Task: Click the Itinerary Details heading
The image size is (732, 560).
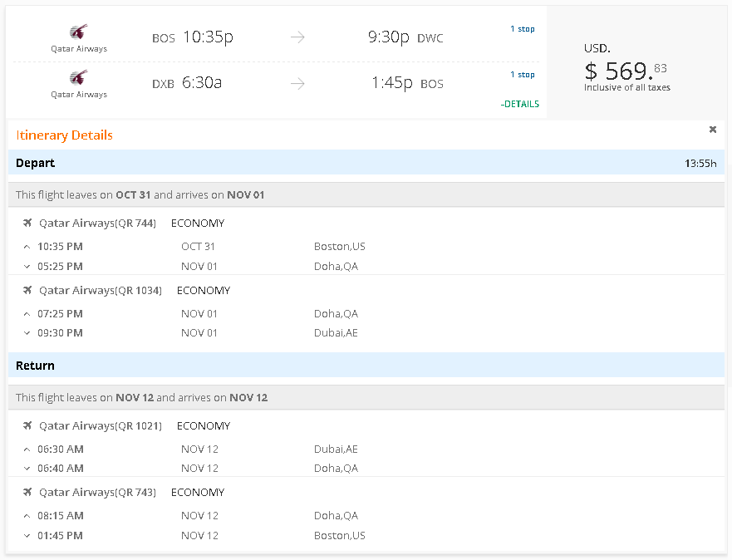Action: [x=64, y=135]
